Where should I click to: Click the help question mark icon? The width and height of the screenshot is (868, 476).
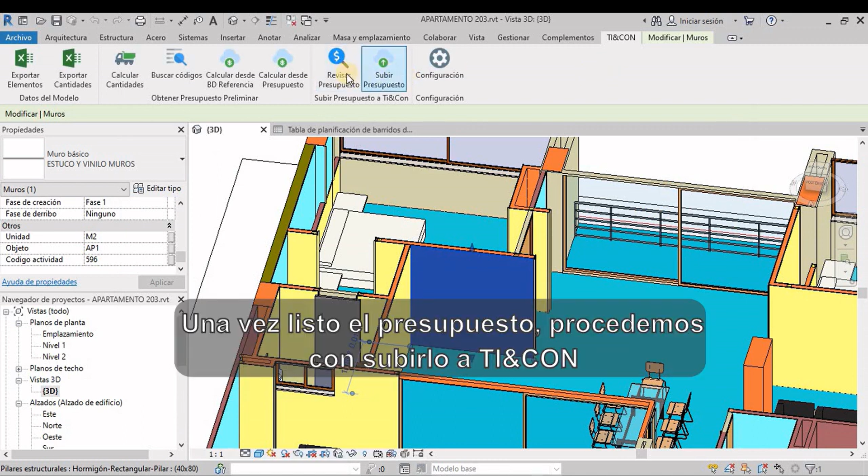771,21
